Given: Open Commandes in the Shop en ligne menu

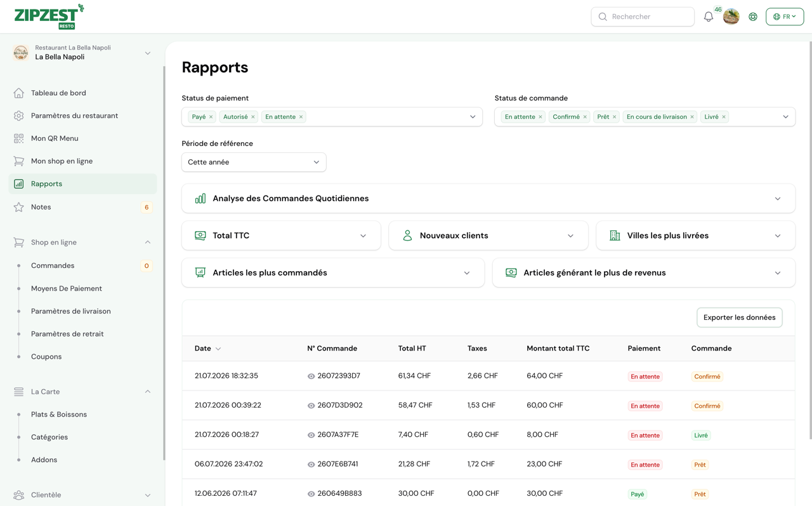Looking at the screenshot, I should [x=53, y=265].
